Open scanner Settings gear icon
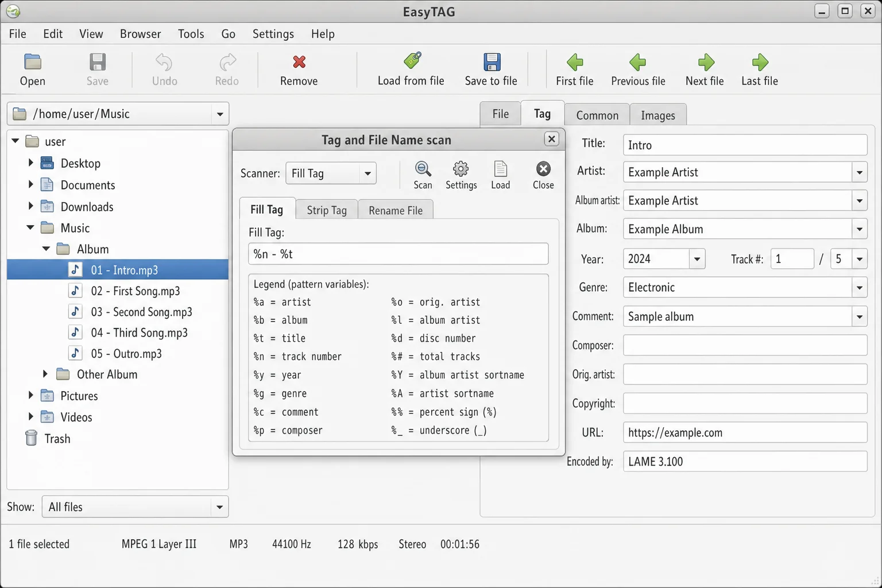Screen dimensions: 882x588 (461, 169)
